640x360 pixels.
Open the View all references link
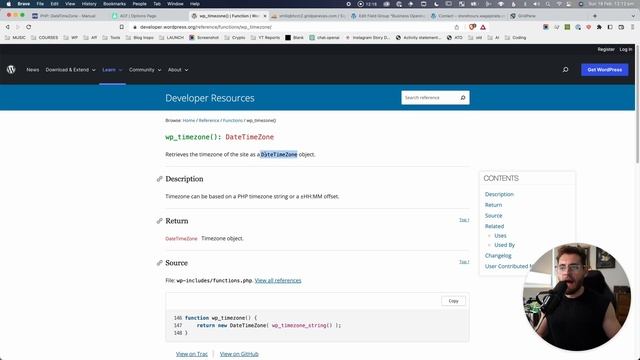pyautogui.click(x=278, y=280)
